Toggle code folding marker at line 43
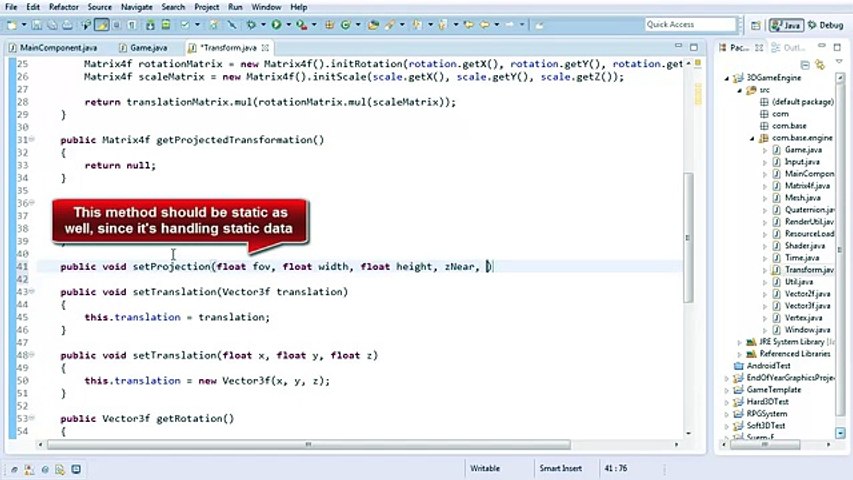Viewport: 853px width, 480px height. [32, 292]
